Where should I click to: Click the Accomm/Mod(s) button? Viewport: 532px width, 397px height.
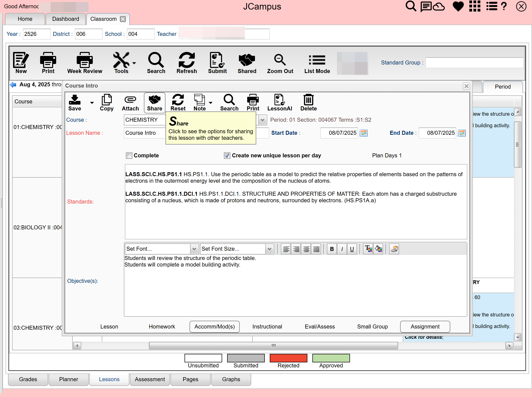tap(215, 326)
